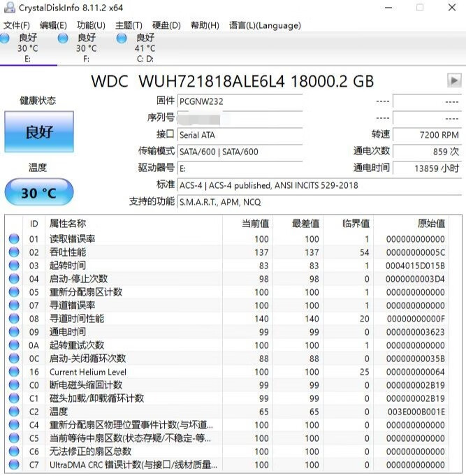Click the C: D: drive health orb

click(122, 39)
